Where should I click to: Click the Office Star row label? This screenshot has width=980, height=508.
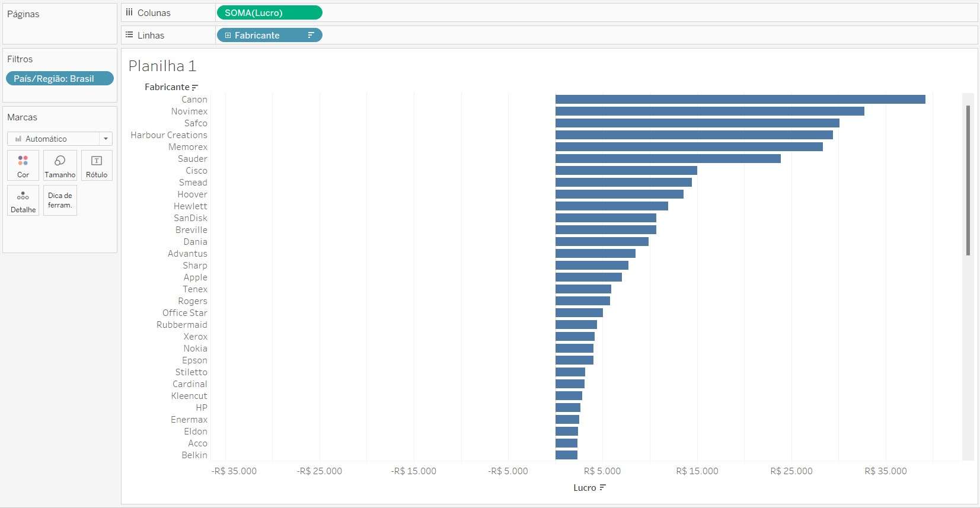185,313
